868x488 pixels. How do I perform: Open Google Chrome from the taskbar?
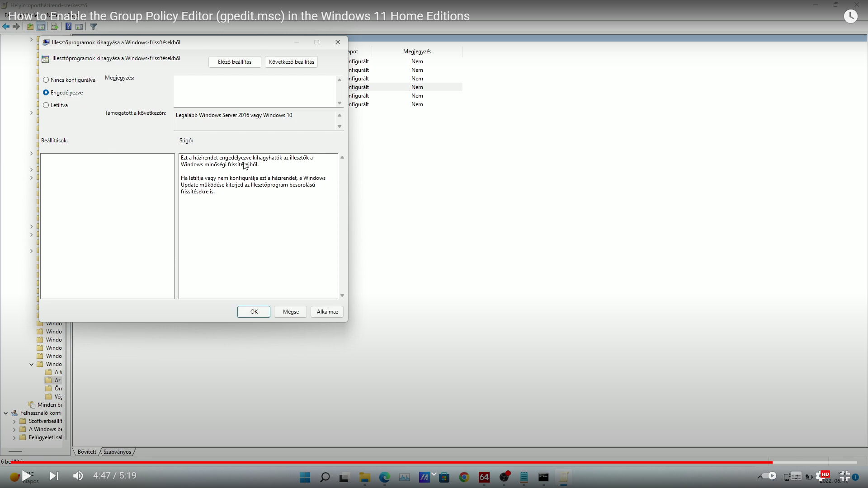coord(464,477)
